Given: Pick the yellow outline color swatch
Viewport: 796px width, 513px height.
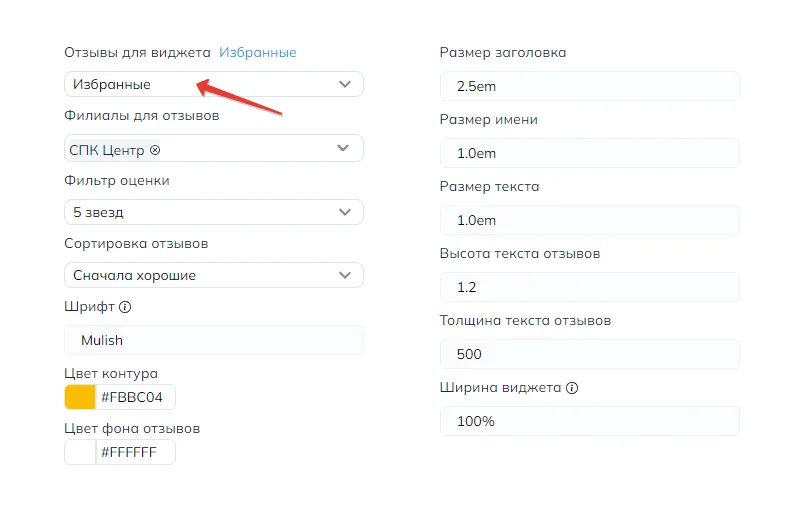Looking at the screenshot, I should 80,397.
